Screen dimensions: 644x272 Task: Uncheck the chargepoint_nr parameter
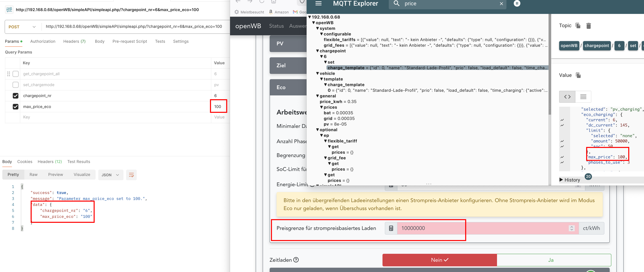(x=16, y=96)
